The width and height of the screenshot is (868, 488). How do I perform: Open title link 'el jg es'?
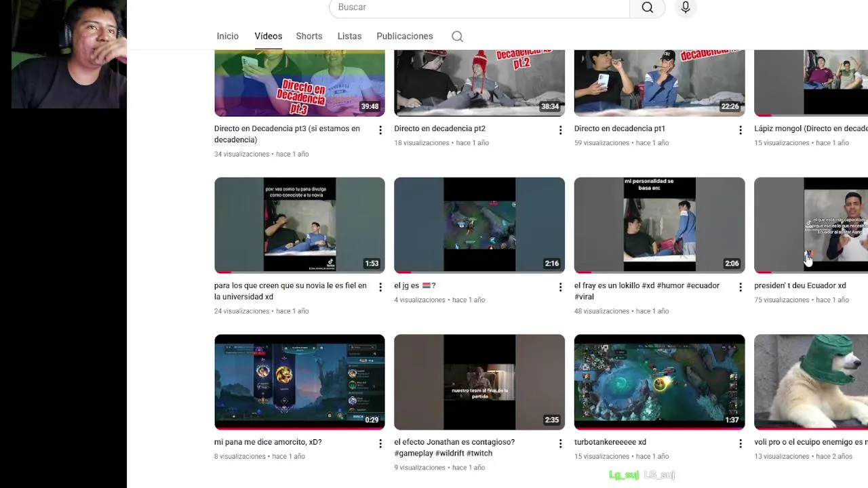pos(414,286)
